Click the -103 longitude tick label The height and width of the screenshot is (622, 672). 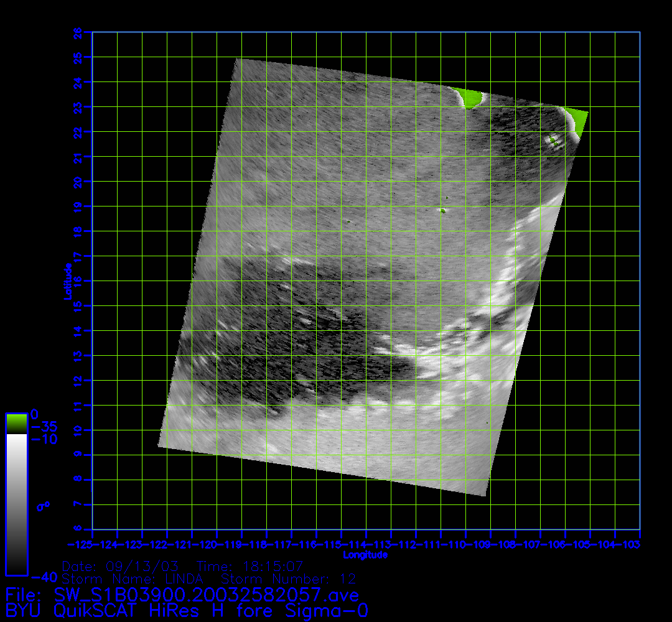630,545
